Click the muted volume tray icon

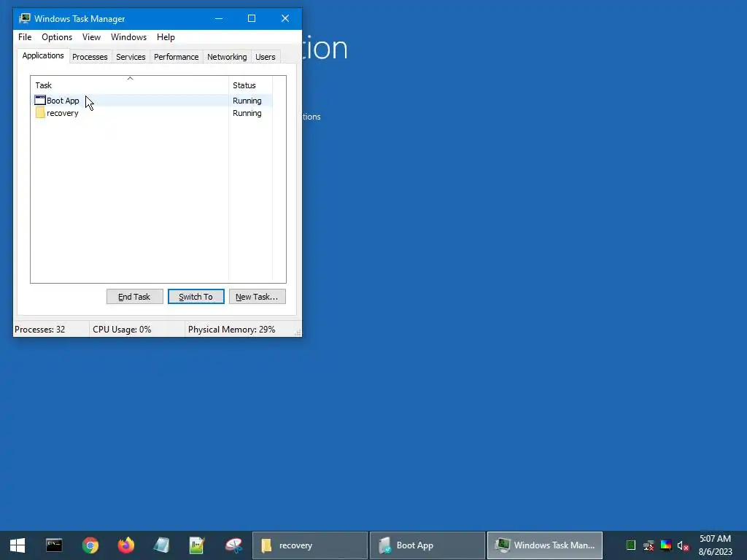[683, 545]
